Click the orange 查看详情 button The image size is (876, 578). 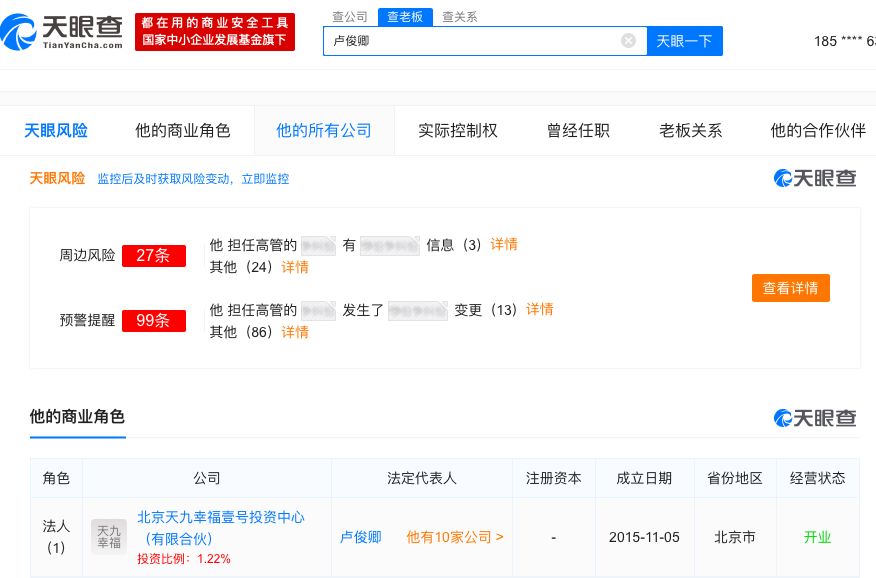click(791, 288)
